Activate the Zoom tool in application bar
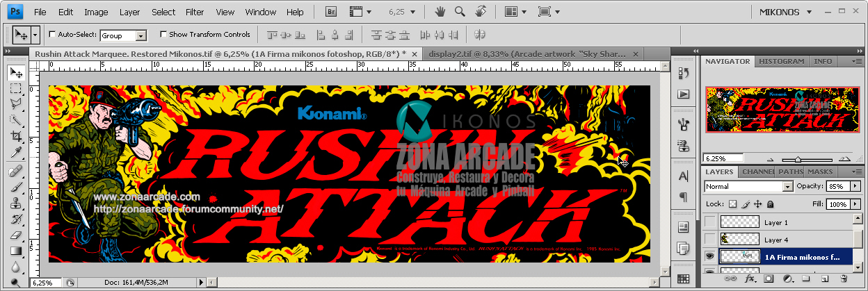868x291 pixels. tap(460, 12)
